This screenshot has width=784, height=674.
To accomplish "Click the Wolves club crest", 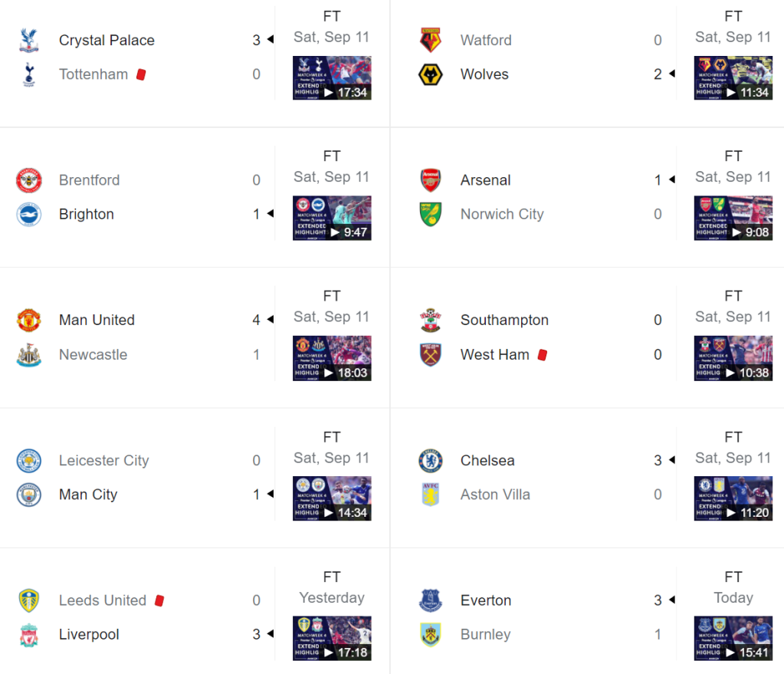I will click(x=431, y=74).
